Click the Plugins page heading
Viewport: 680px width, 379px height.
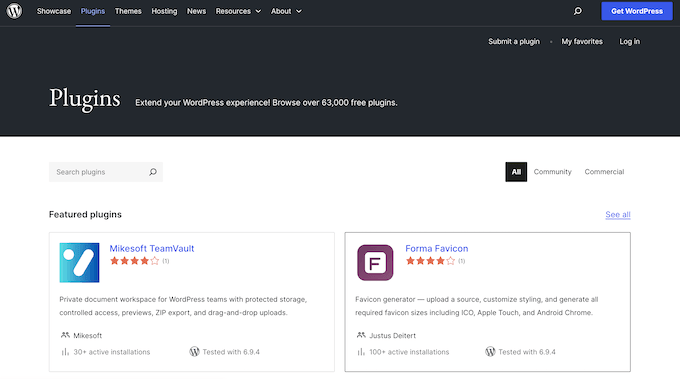85,99
